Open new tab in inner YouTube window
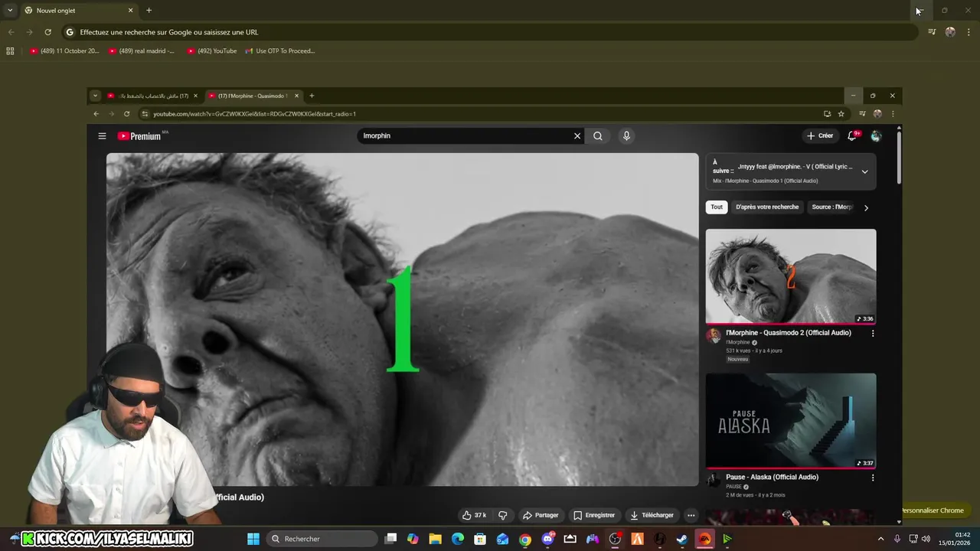Screen dimensions: 980x551 pos(312,96)
